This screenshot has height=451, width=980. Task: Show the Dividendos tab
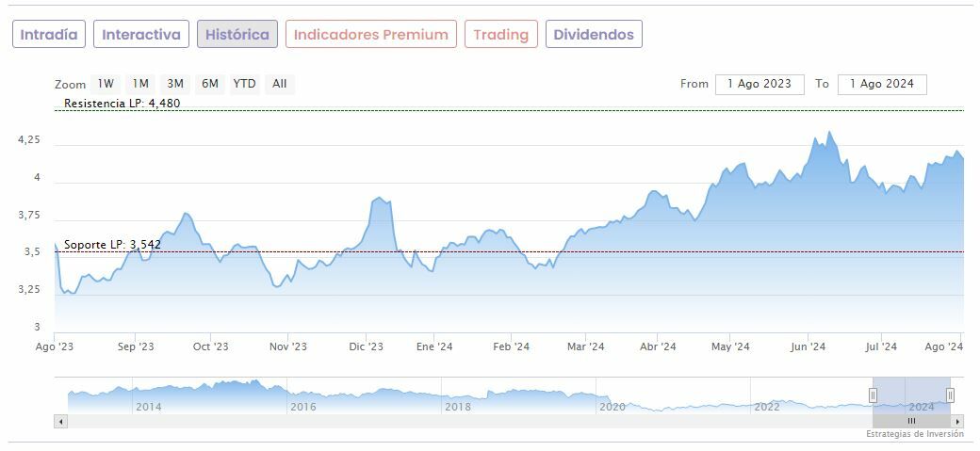[595, 35]
